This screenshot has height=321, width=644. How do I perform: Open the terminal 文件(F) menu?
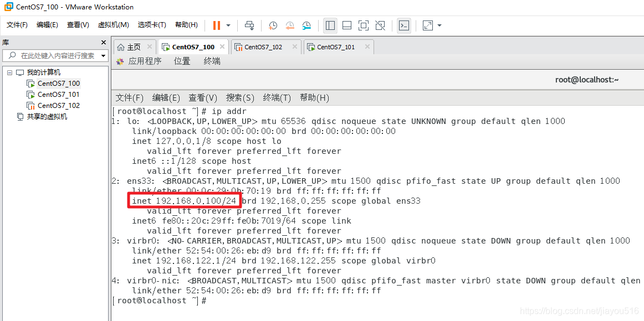129,98
